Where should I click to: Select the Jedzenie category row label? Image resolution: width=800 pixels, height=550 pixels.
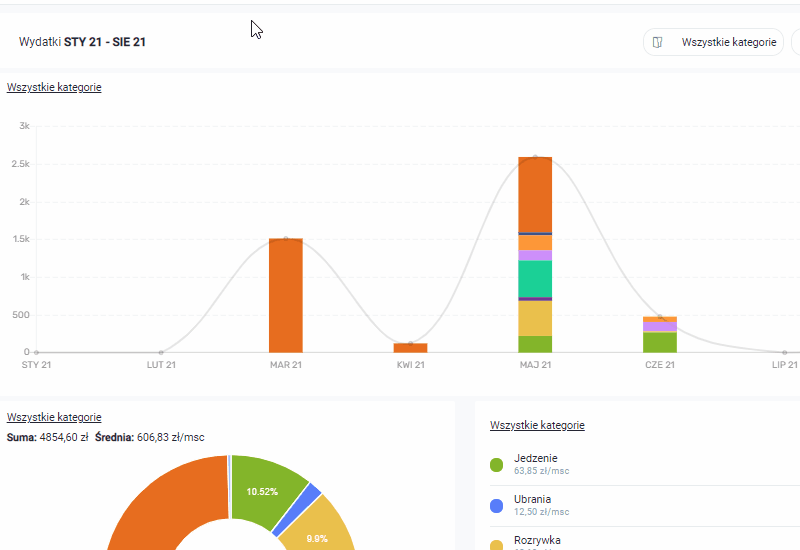coord(536,458)
